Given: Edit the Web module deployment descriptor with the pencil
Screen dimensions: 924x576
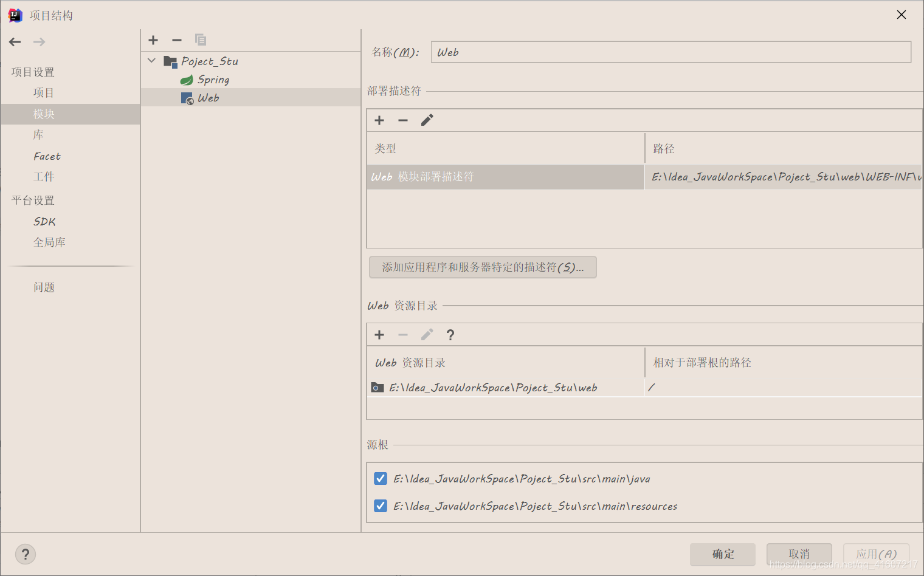Looking at the screenshot, I should tap(427, 120).
